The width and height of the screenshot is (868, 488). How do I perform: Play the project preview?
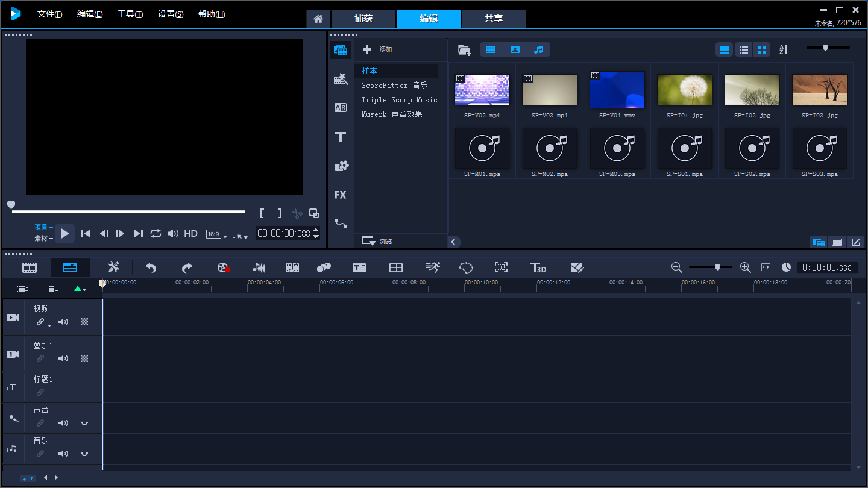[65, 233]
